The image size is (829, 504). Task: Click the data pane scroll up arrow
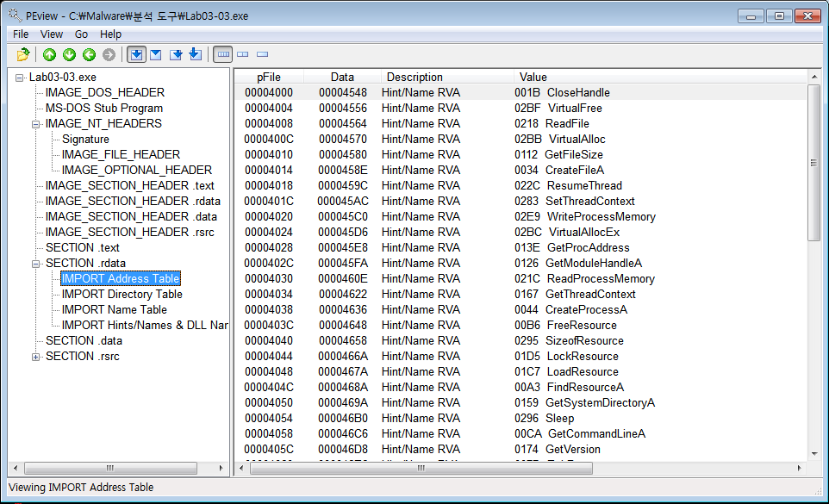814,77
